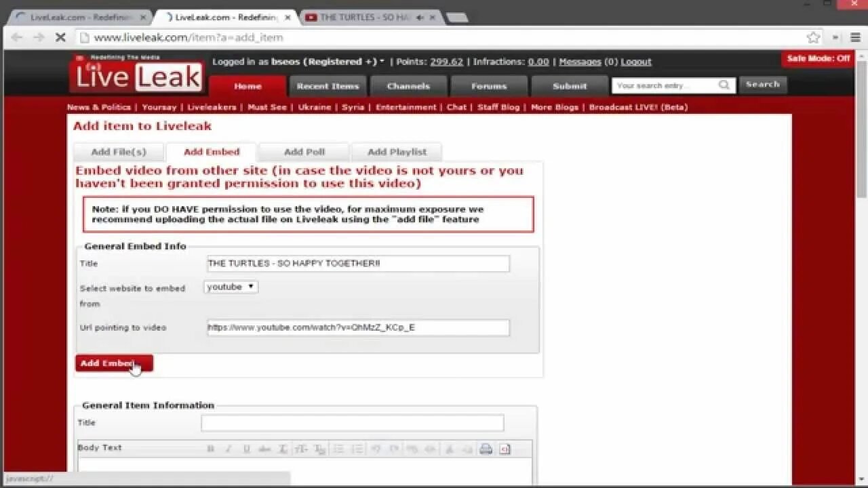Open HTML source view in editor toolbar
Screen dimensions: 868x488
[505, 449]
